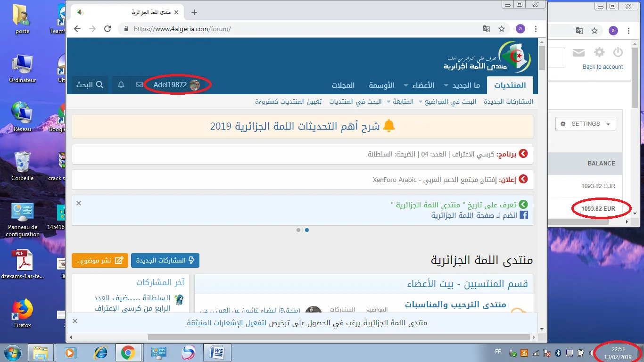644x362 pixels.
Task: Click the orange نشر موضوع button
Action: (x=100, y=260)
